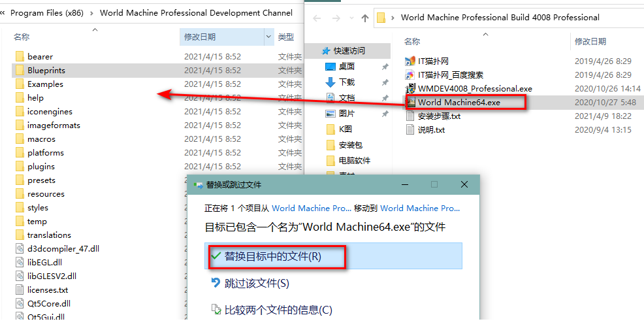Go forward in the right Explorer window
This screenshot has width=644, height=332.
(x=336, y=18)
